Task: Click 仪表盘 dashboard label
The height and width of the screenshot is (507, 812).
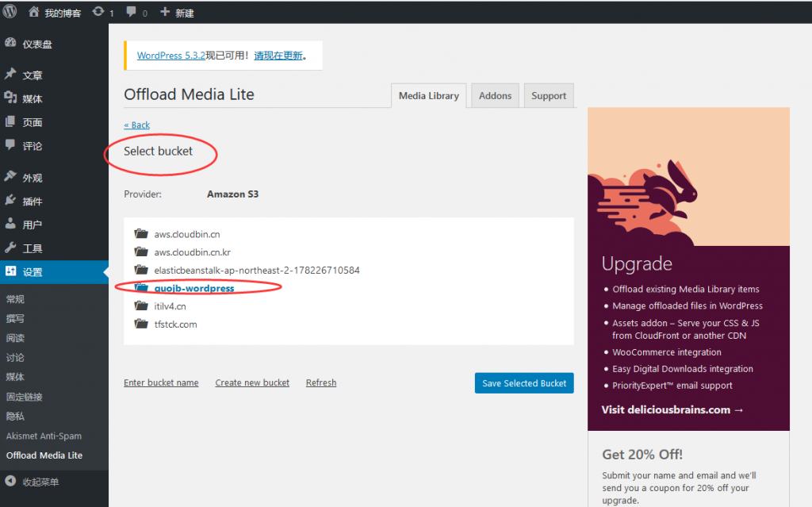Action: coord(37,44)
